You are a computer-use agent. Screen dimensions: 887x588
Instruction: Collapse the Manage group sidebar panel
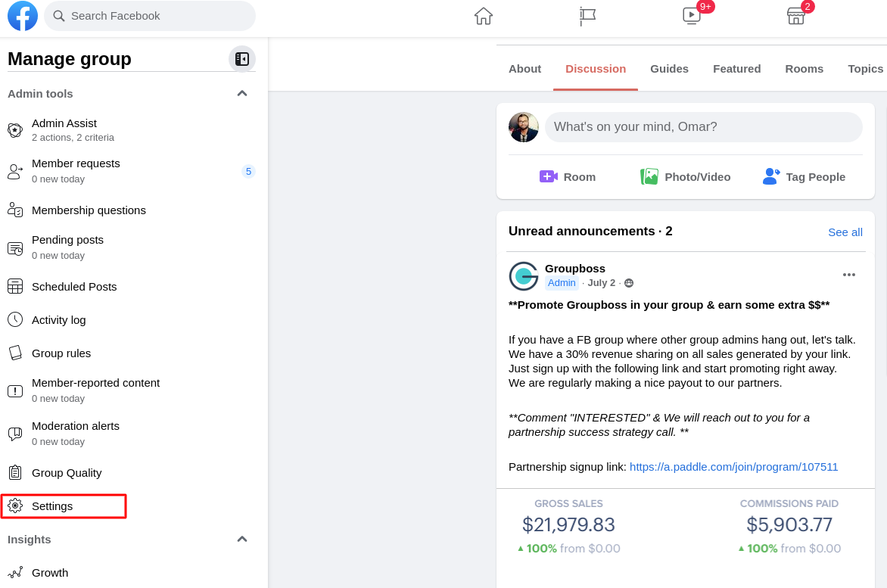(x=242, y=59)
